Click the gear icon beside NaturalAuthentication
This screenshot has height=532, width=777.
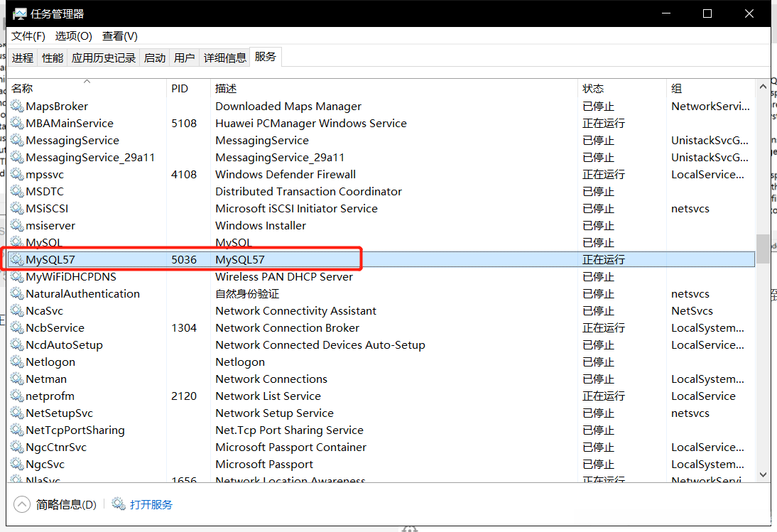(x=17, y=294)
